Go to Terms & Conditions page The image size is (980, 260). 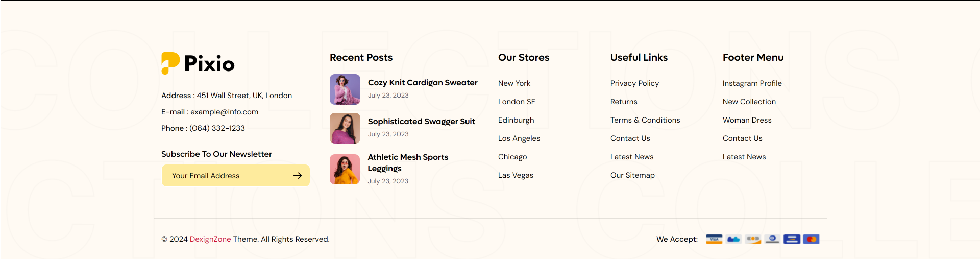coord(645,120)
